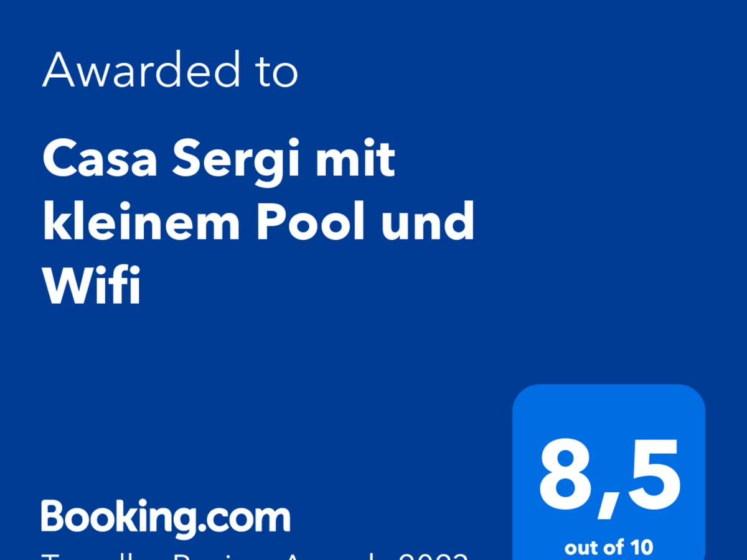
Task: Click the cut-off Traveller Review Awards text
Action: (x=254, y=555)
